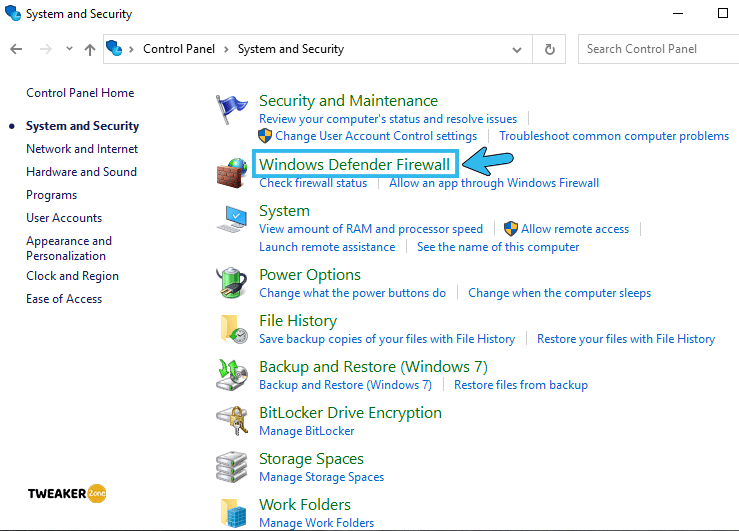Go back with the back arrow

[x=16, y=49]
